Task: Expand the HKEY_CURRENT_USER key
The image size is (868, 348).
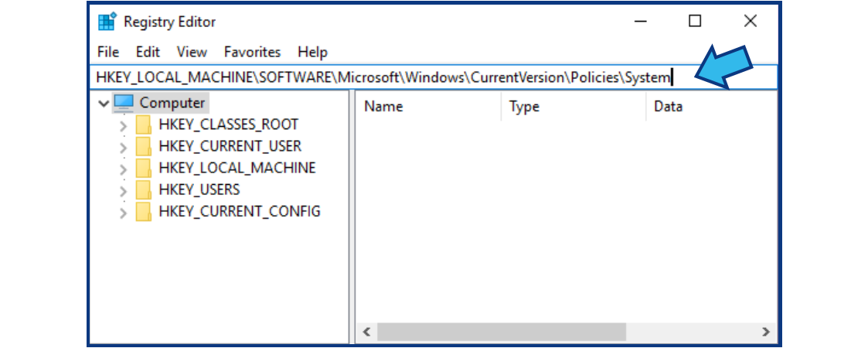Action: (123, 148)
